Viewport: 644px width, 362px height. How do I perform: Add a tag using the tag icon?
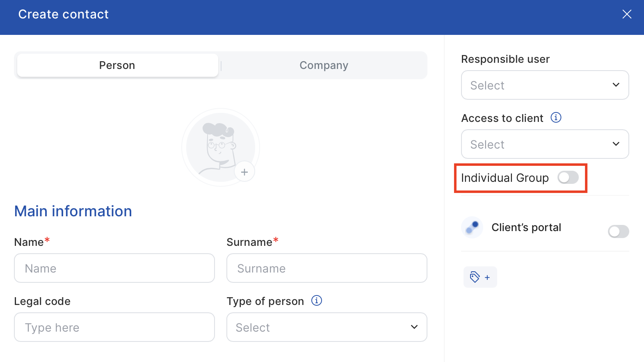pos(480,277)
